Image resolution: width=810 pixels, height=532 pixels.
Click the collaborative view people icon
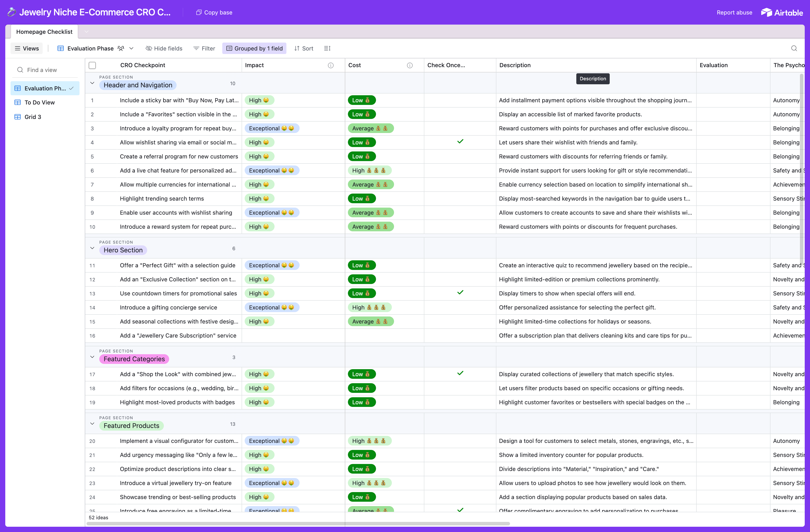pos(121,48)
